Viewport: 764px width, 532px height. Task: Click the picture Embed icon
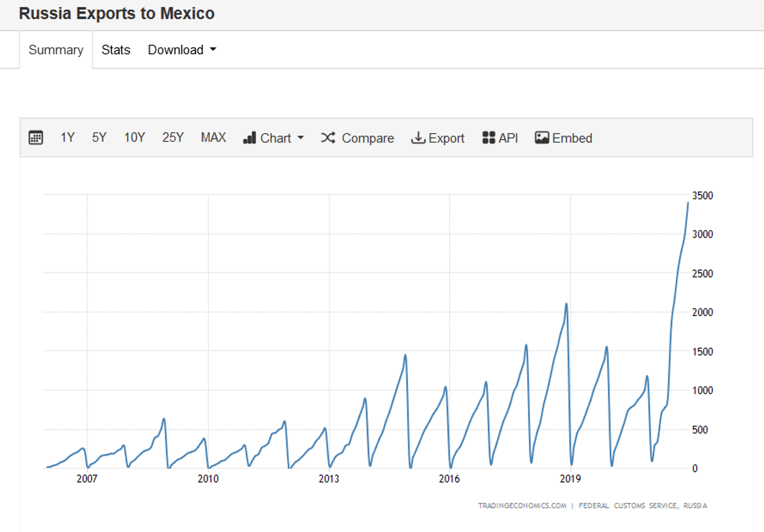pyautogui.click(x=542, y=138)
